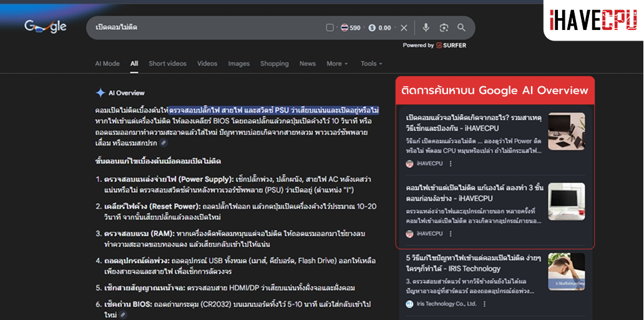Image resolution: width=644 pixels, height=320 pixels.
Task: Select iHAVECPU favicon under second article
Action: (409, 234)
